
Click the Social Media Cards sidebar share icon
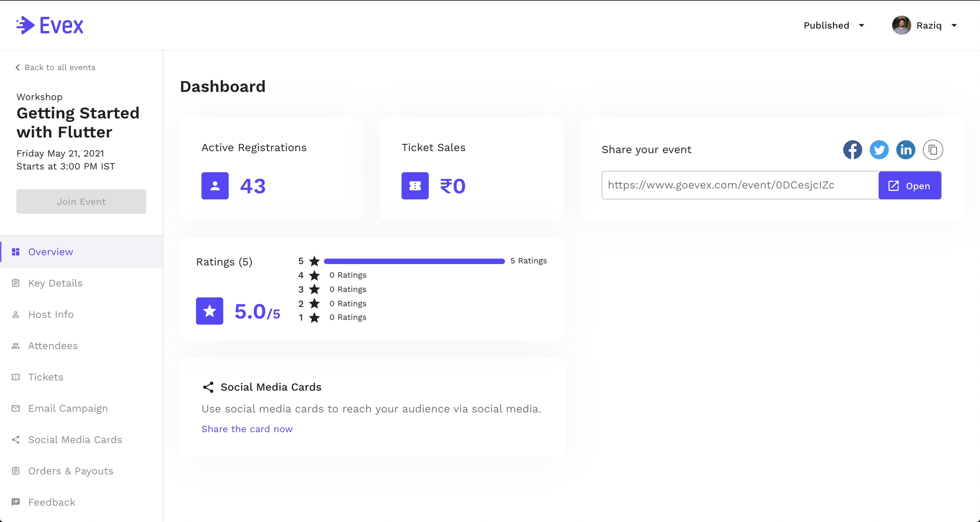[16, 439]
